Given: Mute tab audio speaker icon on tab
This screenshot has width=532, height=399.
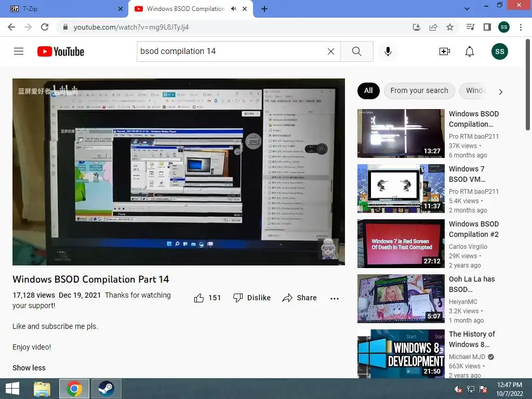Looking at the screenshot, I should coord(233,9).
